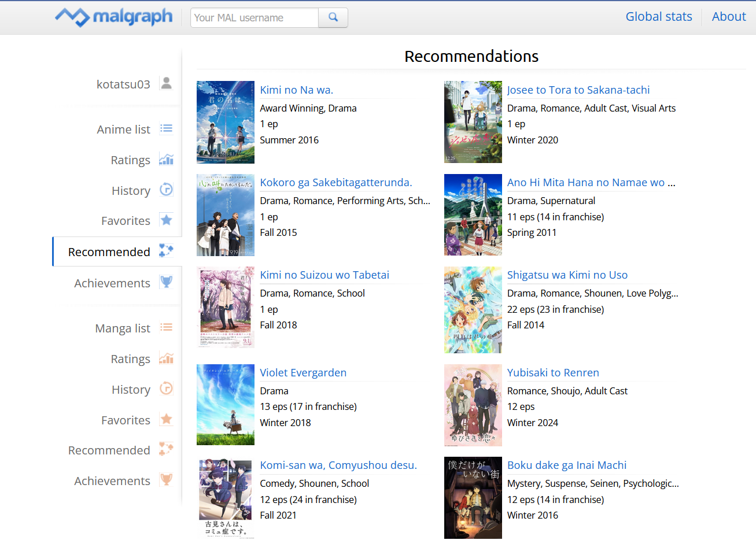
Task: Open the Kimi no Na wa. link
Action: coord(296,90)
